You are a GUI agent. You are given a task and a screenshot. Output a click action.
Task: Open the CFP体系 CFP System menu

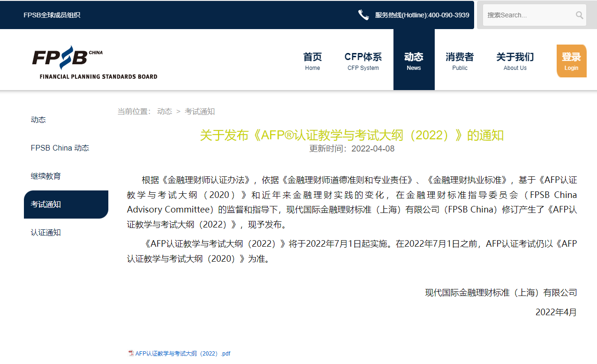363,61
